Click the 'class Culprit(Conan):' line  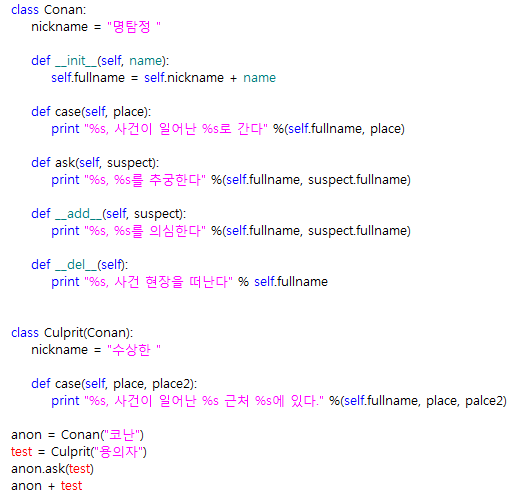tap(72, 333)
